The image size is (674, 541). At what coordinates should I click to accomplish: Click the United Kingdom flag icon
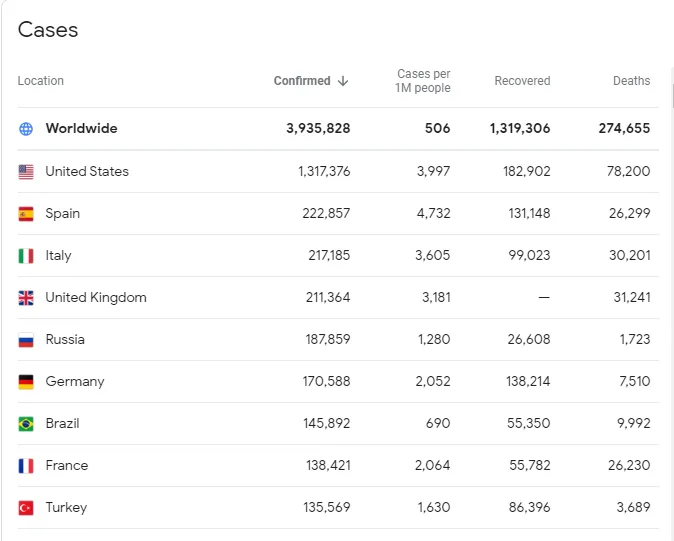26,298
